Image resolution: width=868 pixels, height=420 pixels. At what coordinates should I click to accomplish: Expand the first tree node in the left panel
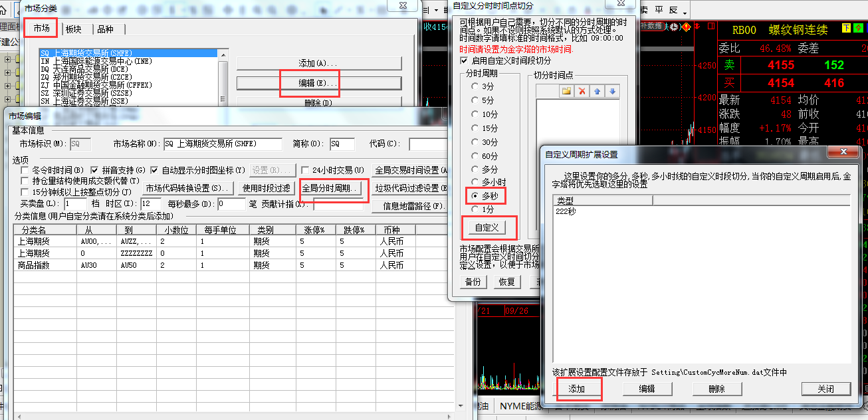click(8, 59)
